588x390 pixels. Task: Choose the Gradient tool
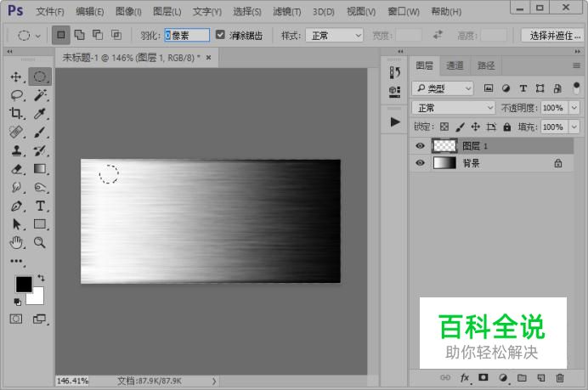(x=40, y=169)
